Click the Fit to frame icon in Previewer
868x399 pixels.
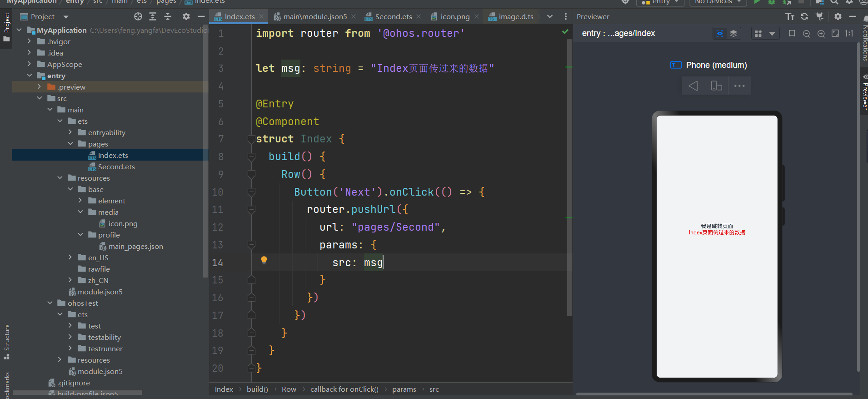792,33
